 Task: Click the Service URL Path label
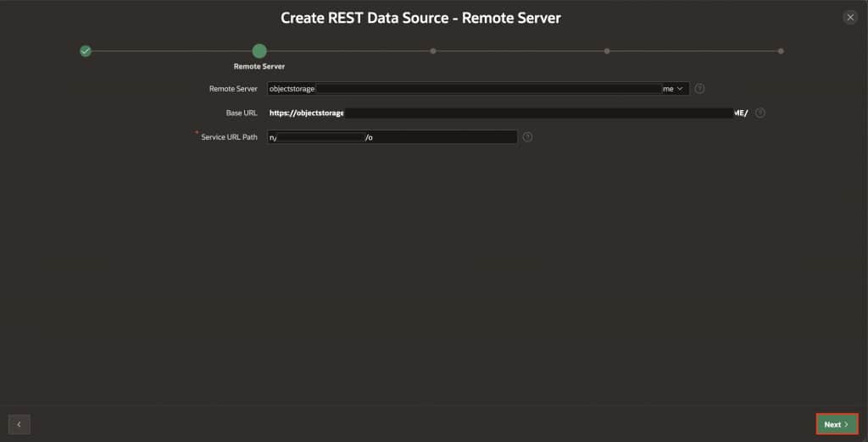point(229,137)
